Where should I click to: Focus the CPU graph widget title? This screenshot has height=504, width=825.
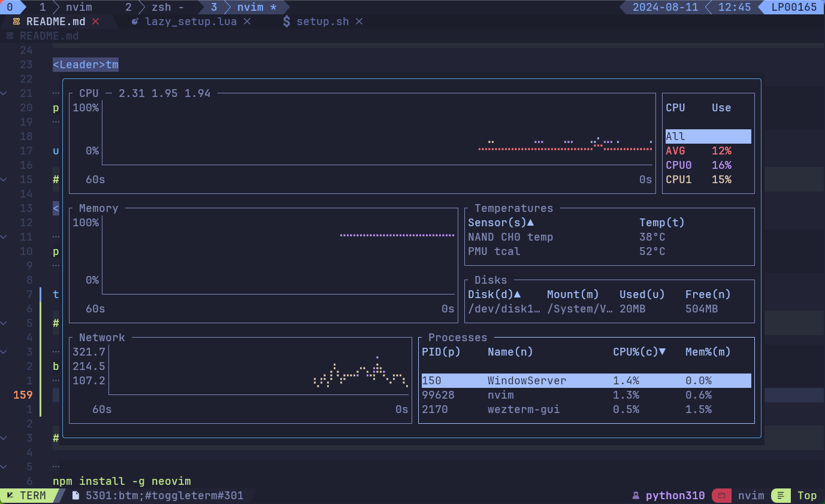point(89,93)
